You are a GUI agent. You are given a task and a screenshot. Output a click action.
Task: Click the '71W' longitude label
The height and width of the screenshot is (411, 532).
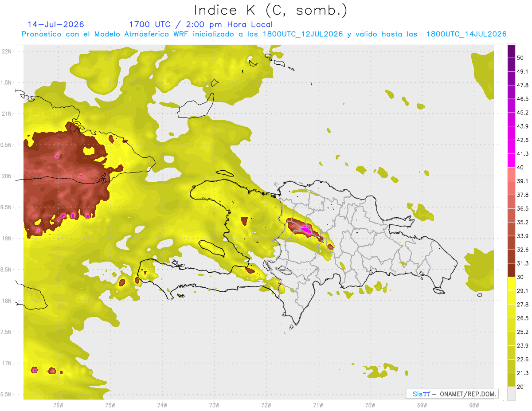pyautogui.click(x=318, y=405)
